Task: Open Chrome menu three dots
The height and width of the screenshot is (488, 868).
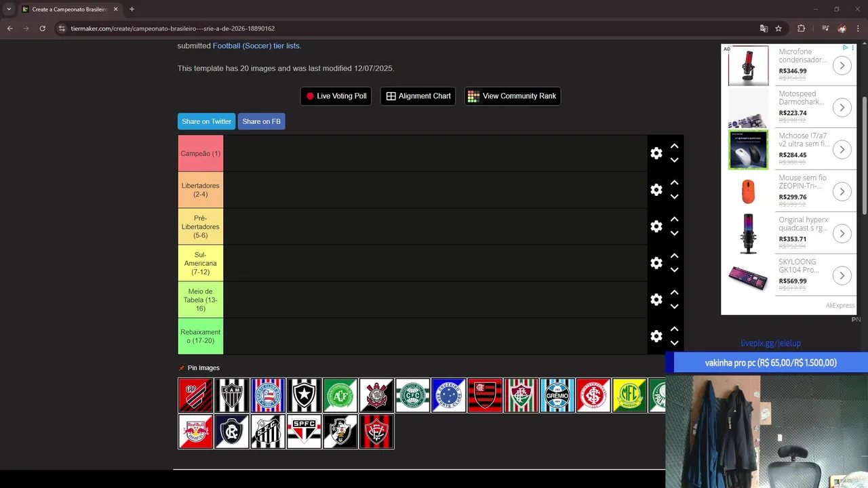Action: 858,28
